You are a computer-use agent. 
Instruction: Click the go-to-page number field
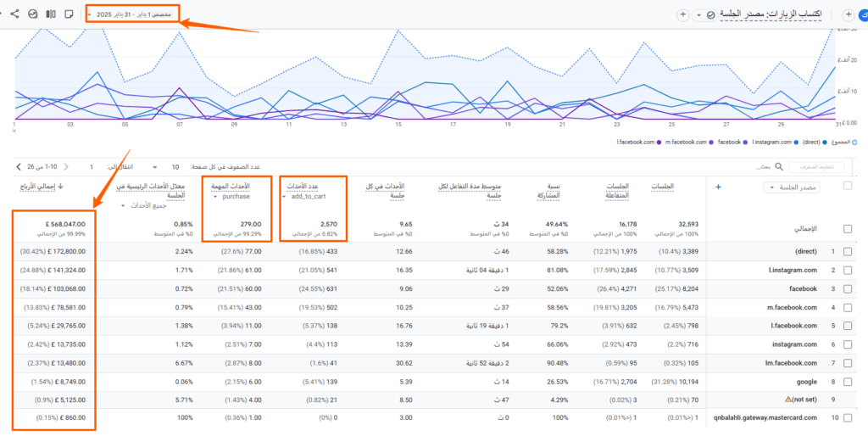[92, 167]
